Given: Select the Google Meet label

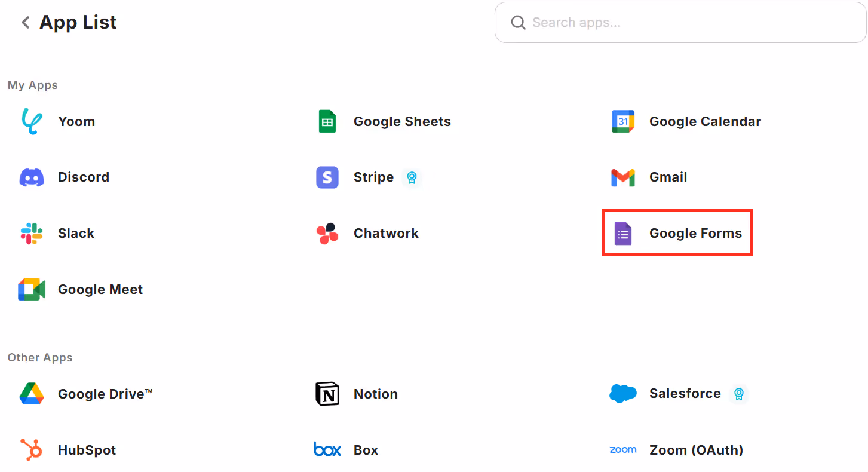Looking at the screenshot, I should tap(100, 289).
